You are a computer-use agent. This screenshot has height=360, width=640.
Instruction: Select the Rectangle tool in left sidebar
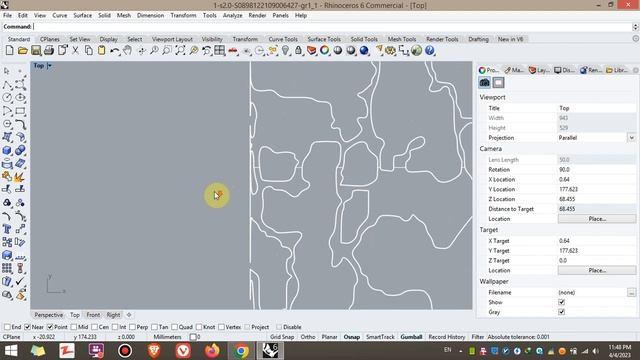(x=20, y=111)
